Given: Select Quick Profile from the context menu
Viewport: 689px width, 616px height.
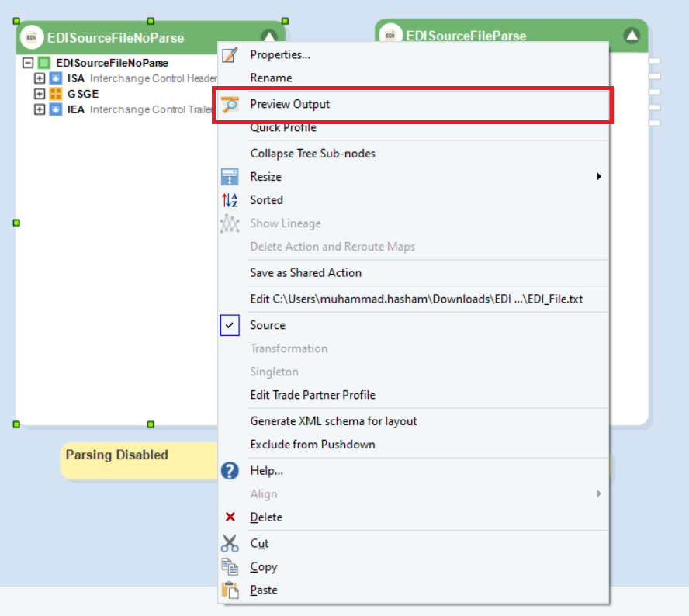Looking at the screenshot, I should tap(282, 128).
